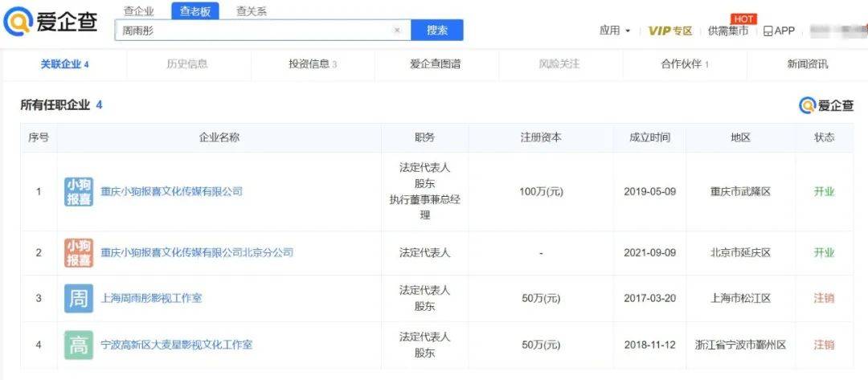The image size is (868, 380).
Task: Open the 供需集市 link
Action: coord(728,31)
